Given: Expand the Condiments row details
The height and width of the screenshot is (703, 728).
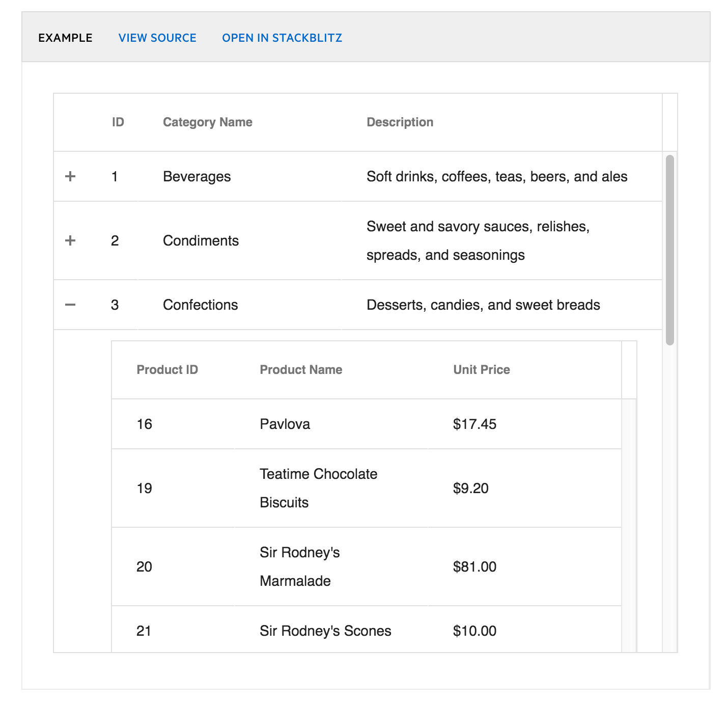Looking at the screenshot, I should 70,240.
